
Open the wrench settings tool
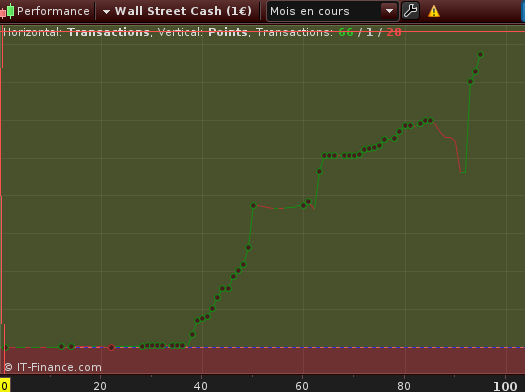[x=410, y=11]
